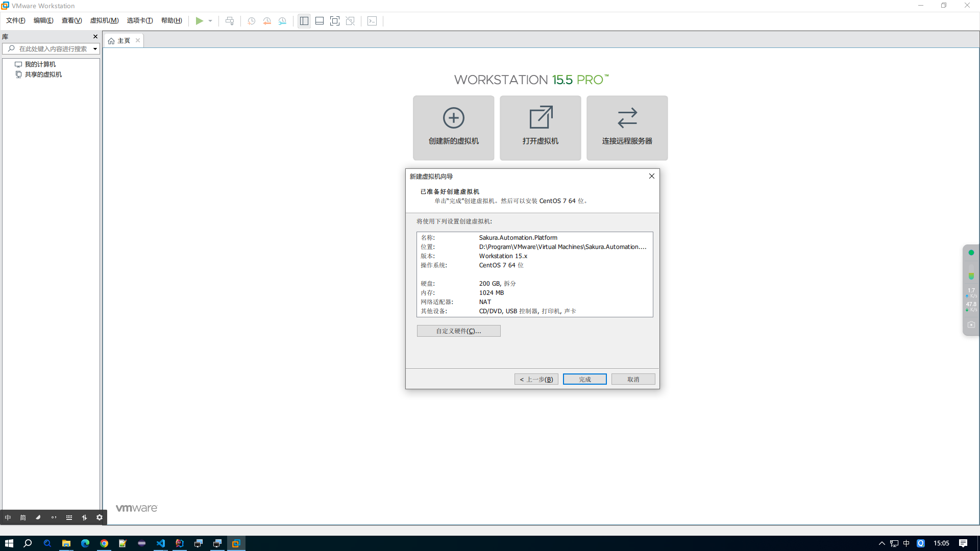
Task: Click 创建新的虚拟机 tile
Action: pyautogui.click(x=454, y=128)
